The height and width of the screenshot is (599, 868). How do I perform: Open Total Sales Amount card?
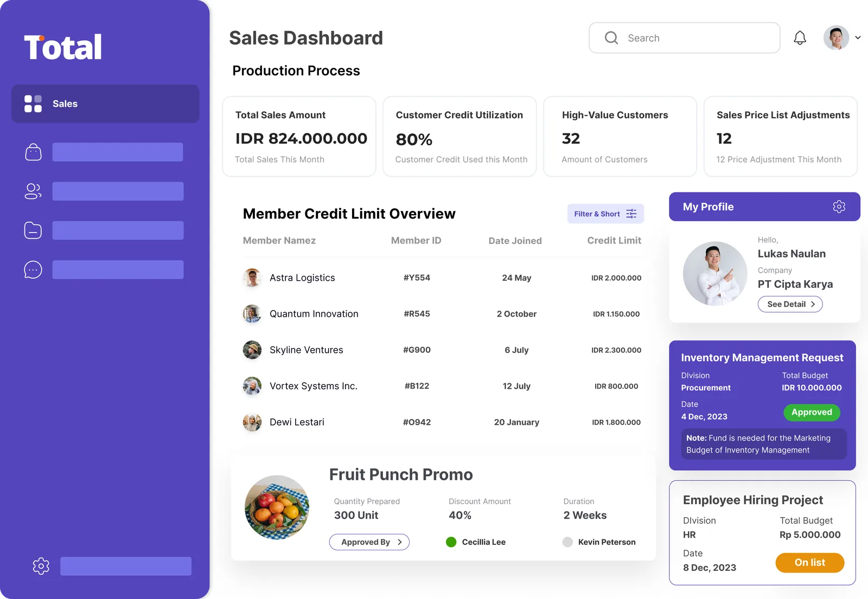click(299, 137)
